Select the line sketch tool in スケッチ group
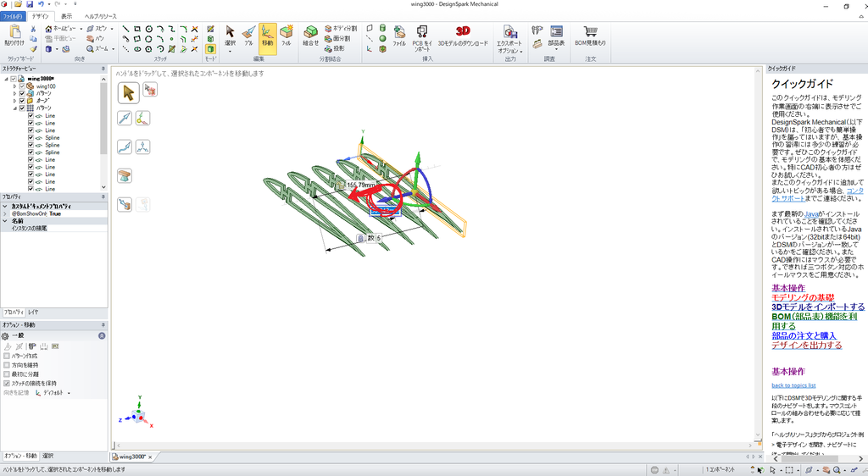 [126, 29]
